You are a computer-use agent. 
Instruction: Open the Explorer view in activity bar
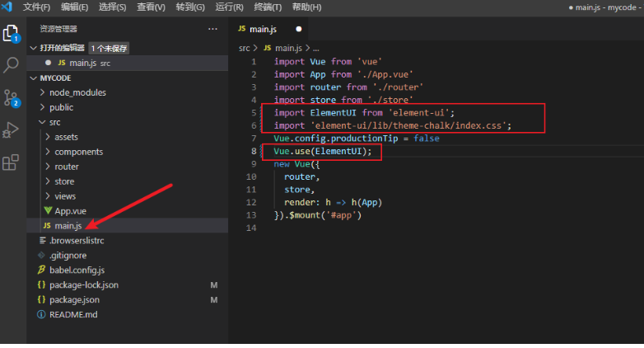(11, 34)
